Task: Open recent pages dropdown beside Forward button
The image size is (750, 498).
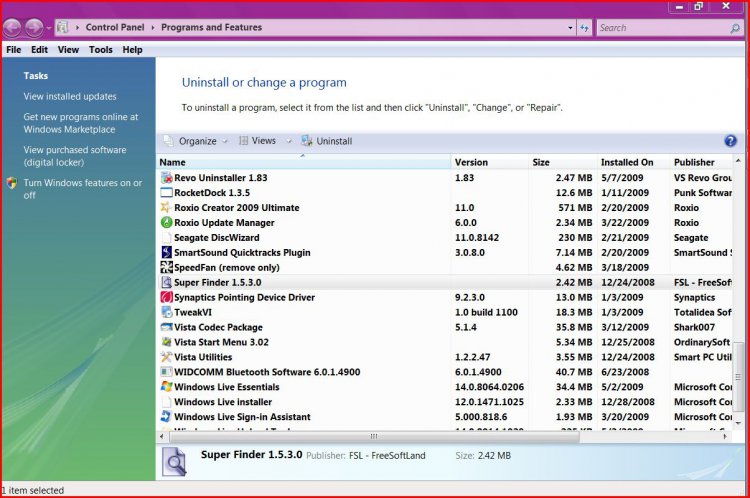Action: coord(48,28)
